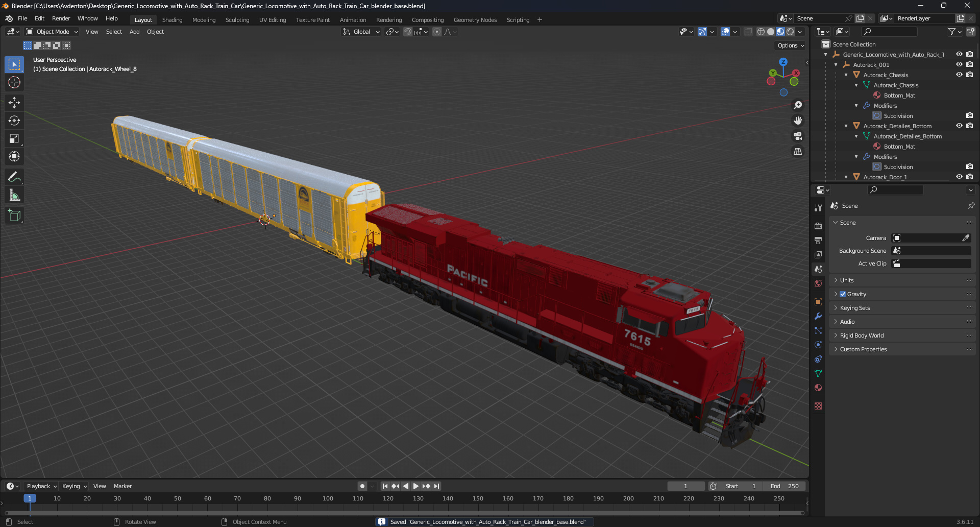Viewport: 980px width, 527px height.
Task: Open the World properties tab
Action: pos(818,283)
